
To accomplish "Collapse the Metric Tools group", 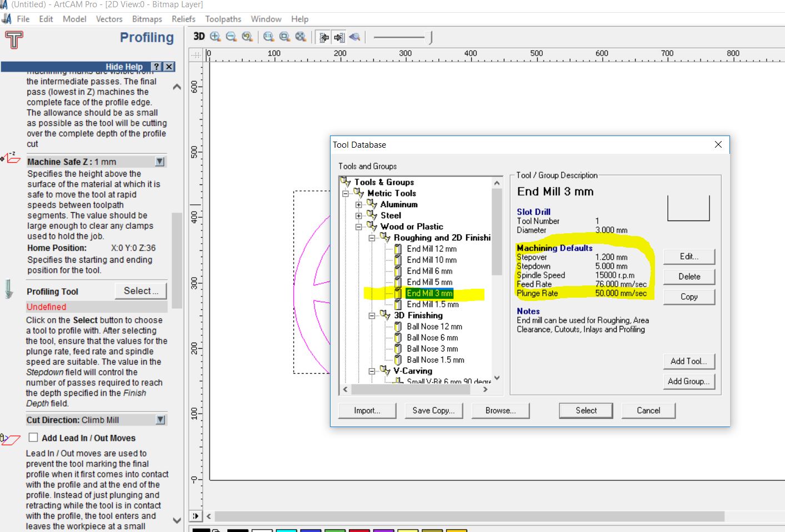I will (346, 193).
